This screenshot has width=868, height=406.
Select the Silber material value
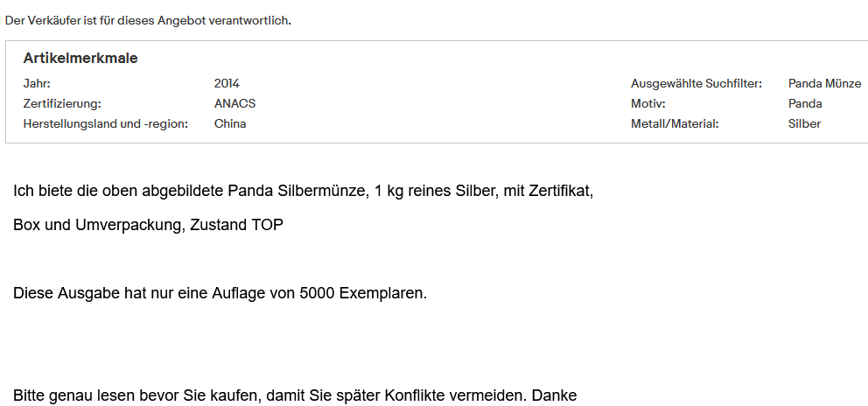point(804,124)
